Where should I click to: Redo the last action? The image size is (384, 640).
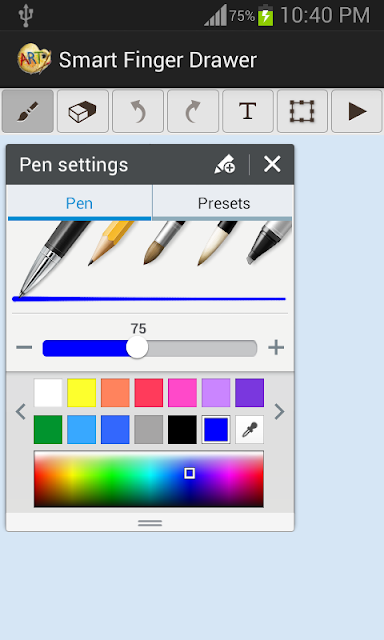[x=193, y=111]
